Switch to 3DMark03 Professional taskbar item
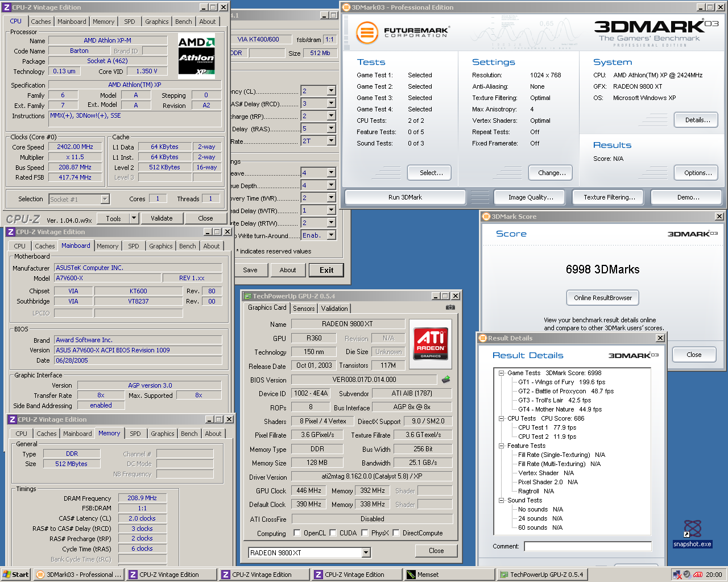 tap(79, 575)
